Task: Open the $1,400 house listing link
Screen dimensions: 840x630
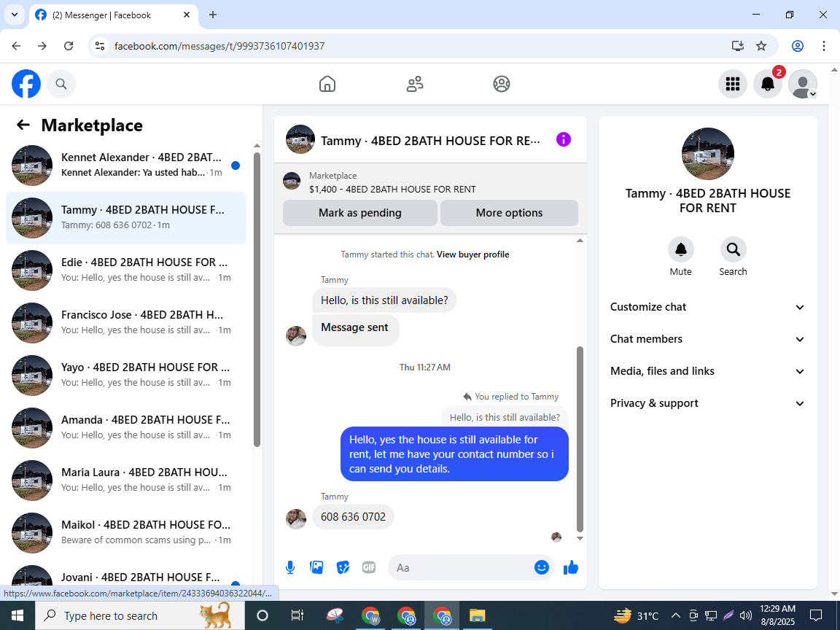Action: point(392,189)
